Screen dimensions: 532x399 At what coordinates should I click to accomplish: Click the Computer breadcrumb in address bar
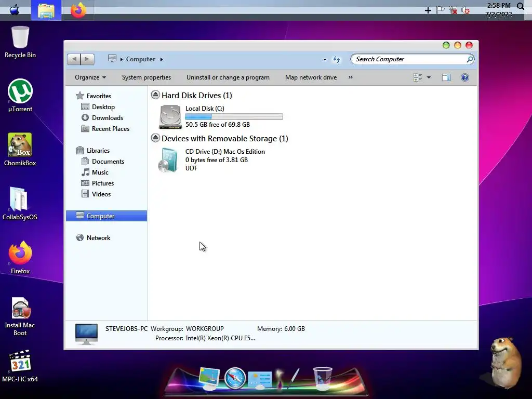140,59
